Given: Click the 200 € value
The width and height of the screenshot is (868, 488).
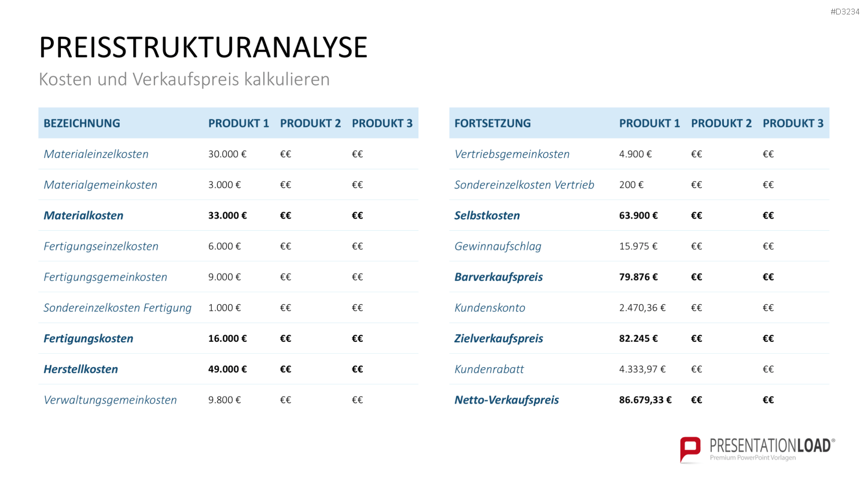Looking at the screenshot, I should pyautogui.click(x=631, y=184).
